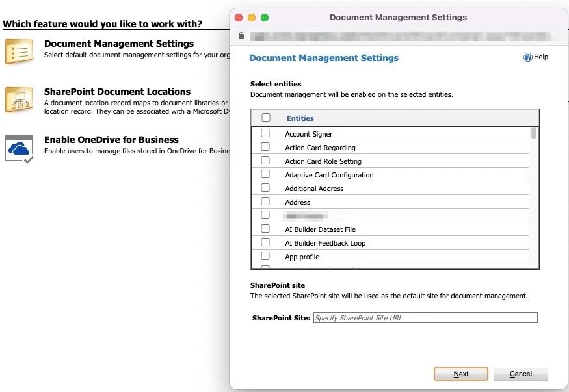This screenshot has height=392, width=569.
Task: Click the green zoom window button
Action: point(265,18)
